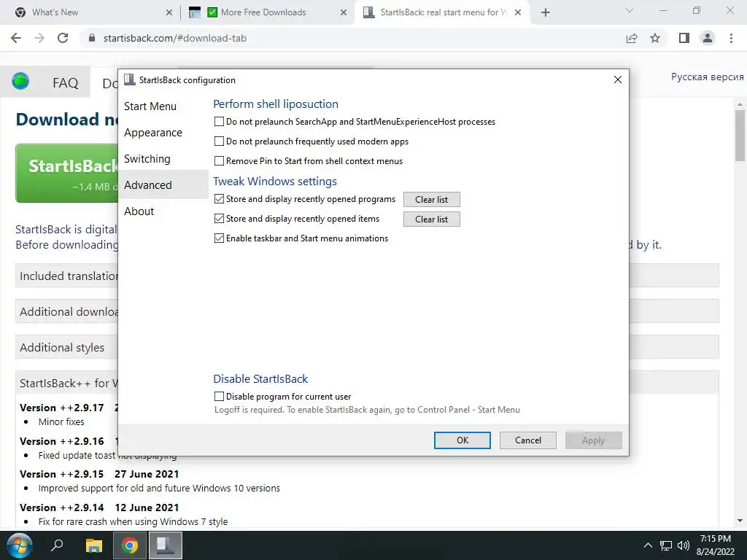Close the StartIsBack configuration dialog
The image size is (747, 560).
click(x=617, y=79)
